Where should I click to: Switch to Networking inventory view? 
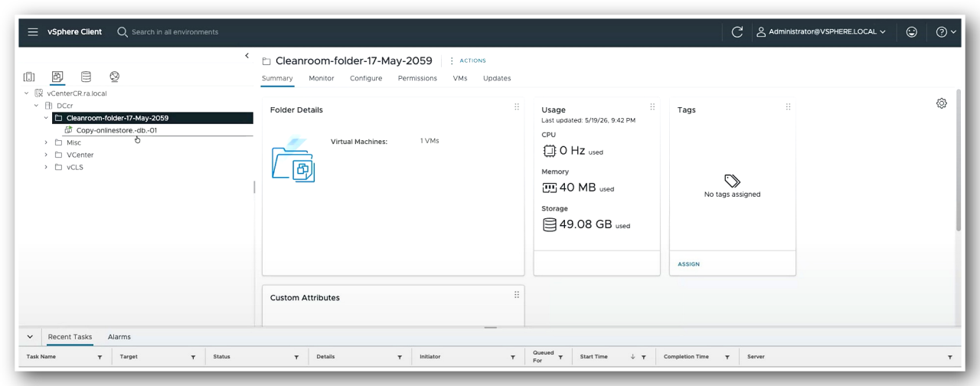114,77
